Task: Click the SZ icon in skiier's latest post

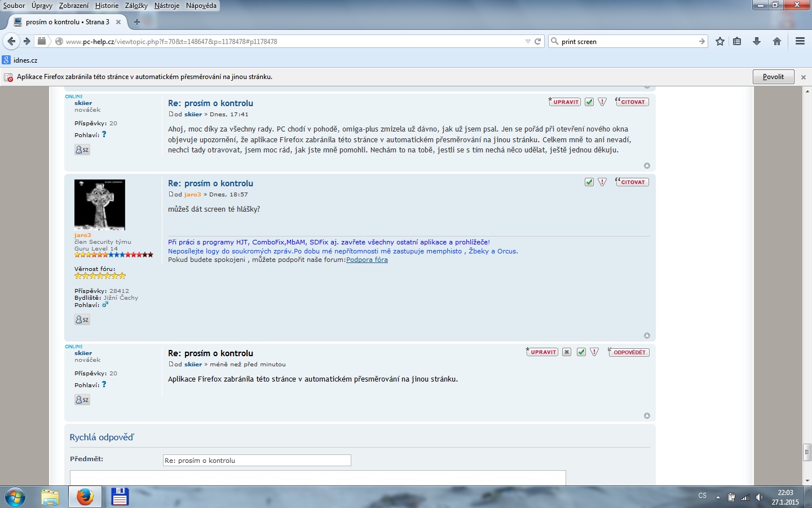Action: (82, 400)
